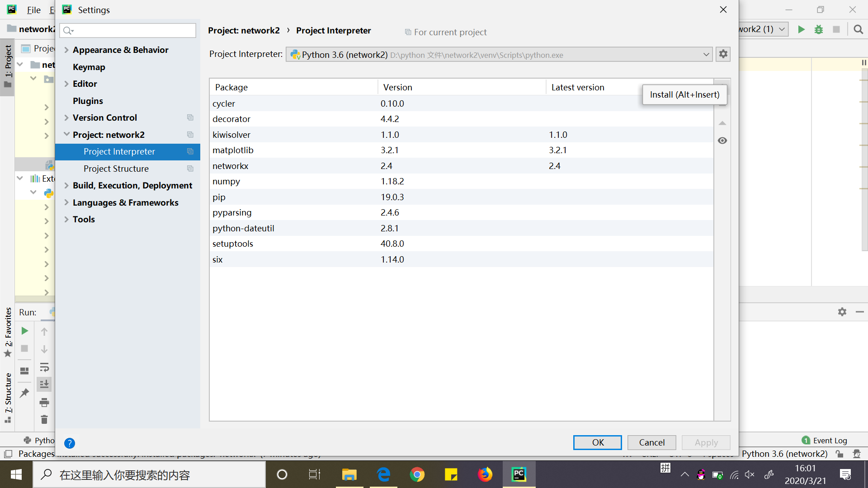Viewport: 868px width, 488px height.
Task: Click the Search Everywhere magnifier icon
Action: tap(858, 29)
